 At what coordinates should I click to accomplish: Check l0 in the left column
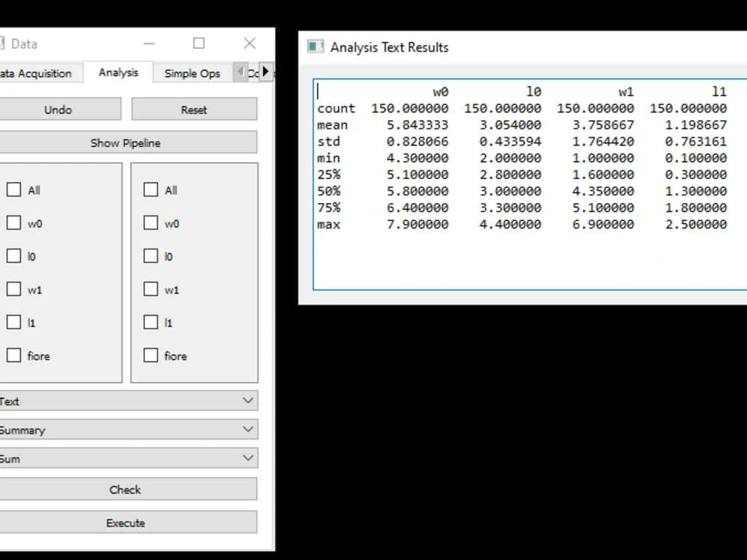point(13,256)
